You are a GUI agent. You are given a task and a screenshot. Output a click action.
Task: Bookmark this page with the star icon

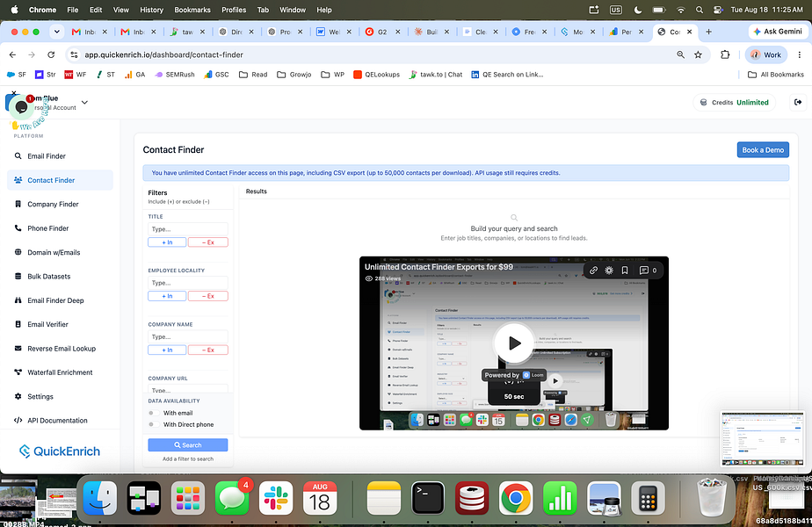point(698,54)
